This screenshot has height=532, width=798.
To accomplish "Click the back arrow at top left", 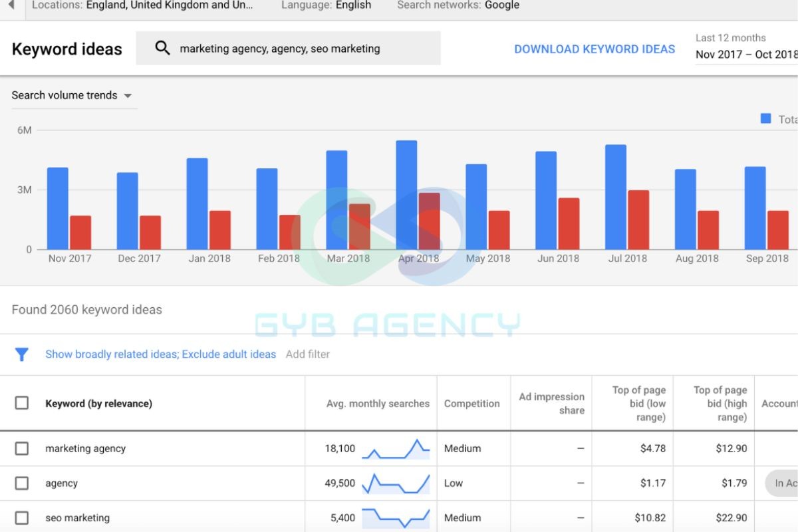I will point(11,5).
